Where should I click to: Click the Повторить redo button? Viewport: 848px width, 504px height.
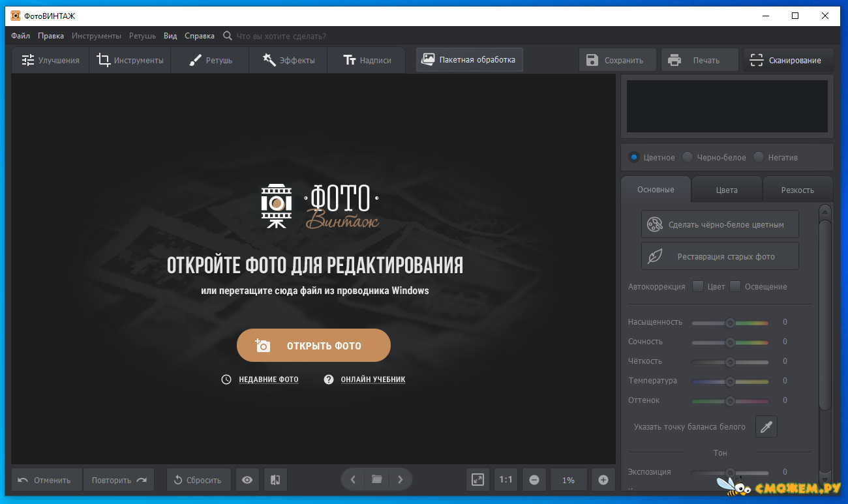[119, 480]
